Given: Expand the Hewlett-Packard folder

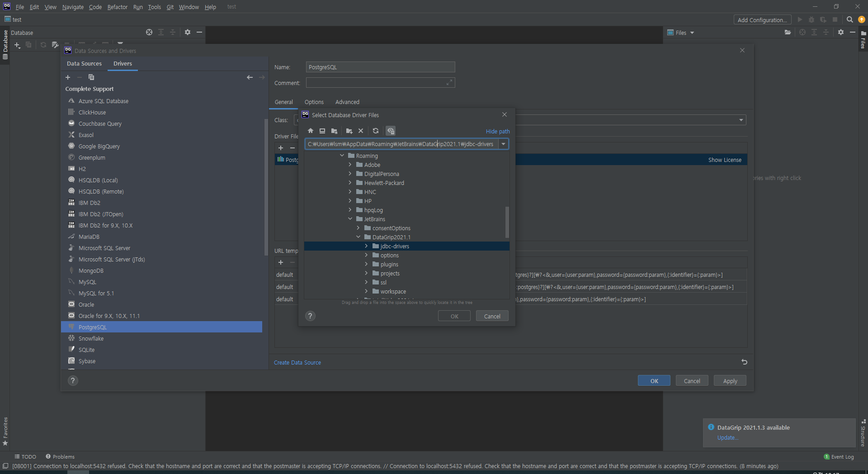Looking at the screenshot, I should tap(350, 183).
